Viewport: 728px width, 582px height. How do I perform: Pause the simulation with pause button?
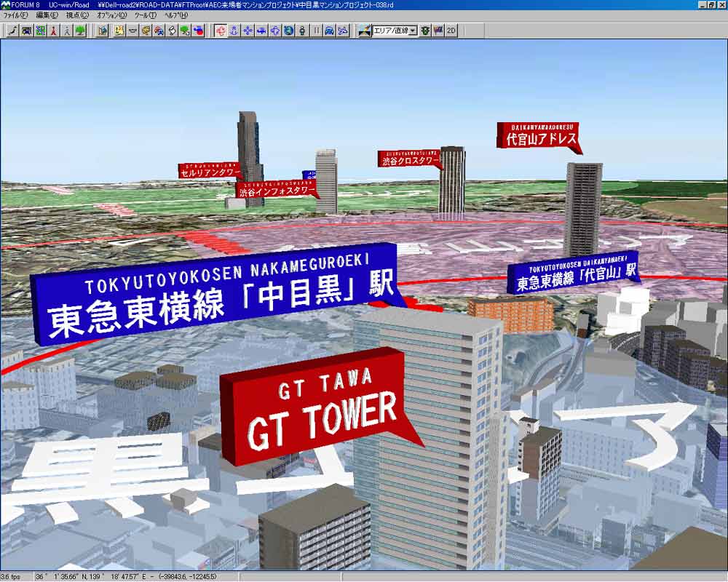tap(316, 31)
